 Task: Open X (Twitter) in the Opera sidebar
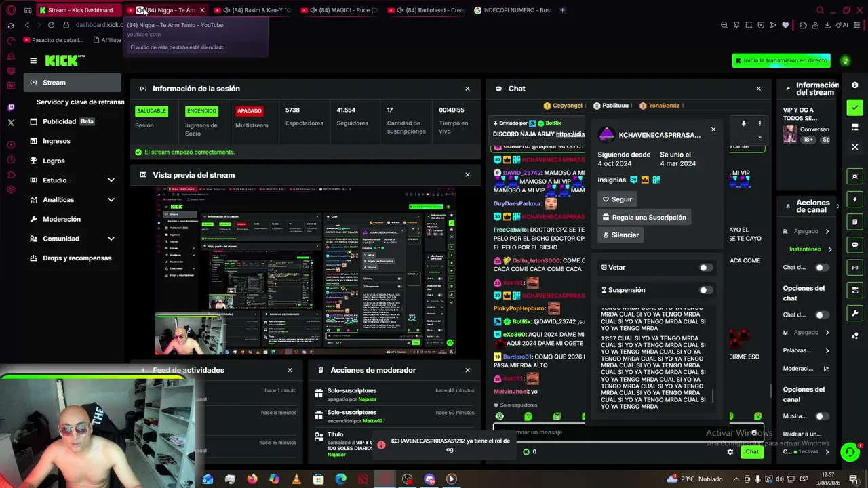tap(11, 123)
